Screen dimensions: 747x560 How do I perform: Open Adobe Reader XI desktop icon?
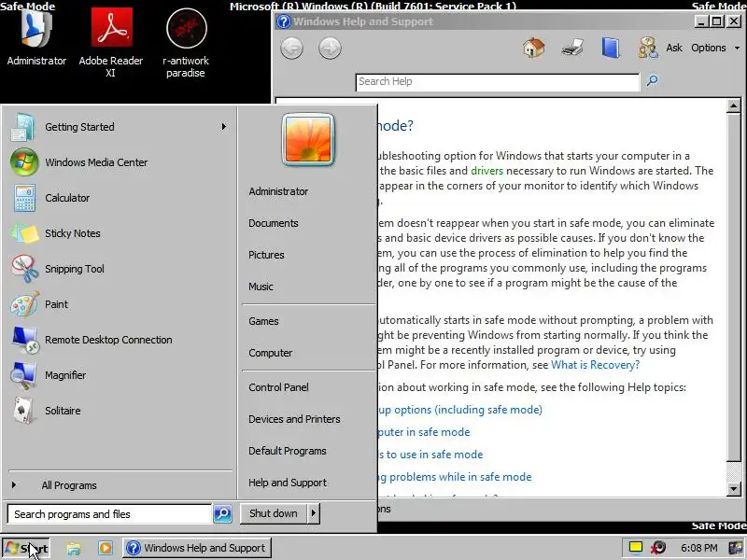pyautogui.click(x=111, y=42)
